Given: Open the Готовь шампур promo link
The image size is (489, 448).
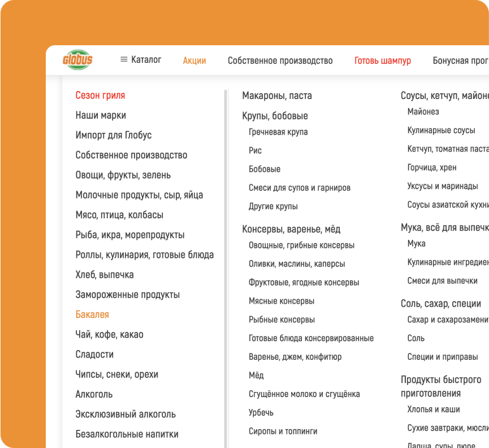Looking at the screenshot, I should pos(382,61).
